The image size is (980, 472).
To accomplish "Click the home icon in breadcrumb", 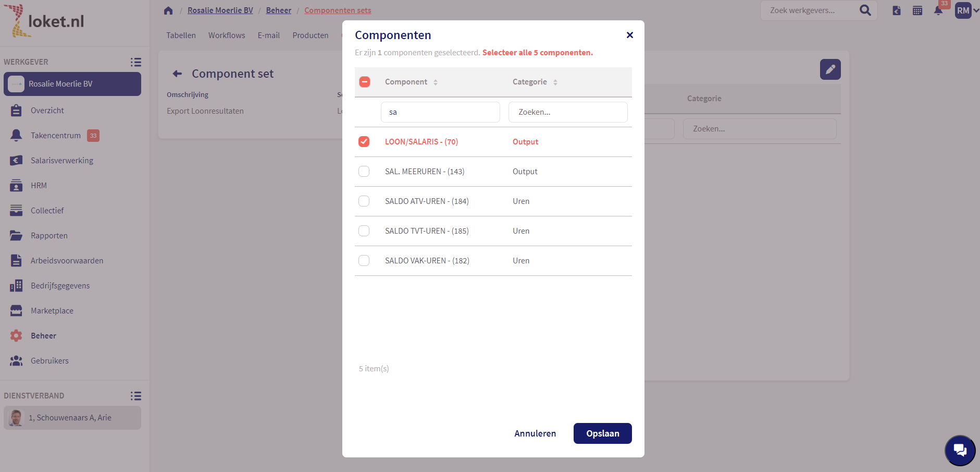I will coord(168,10).
